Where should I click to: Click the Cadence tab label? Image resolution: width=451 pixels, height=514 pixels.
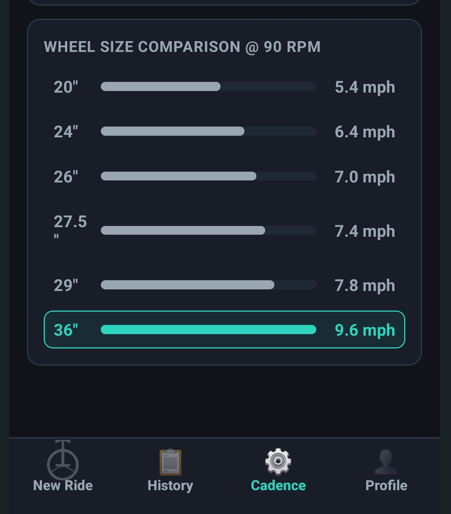click(x=278, y=486)
